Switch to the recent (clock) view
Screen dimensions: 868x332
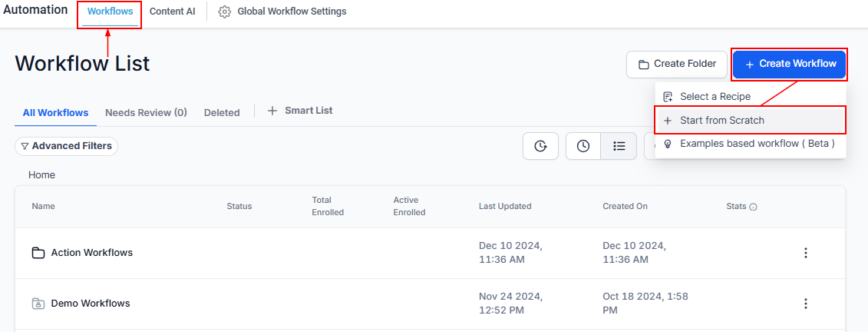point(583,146)
